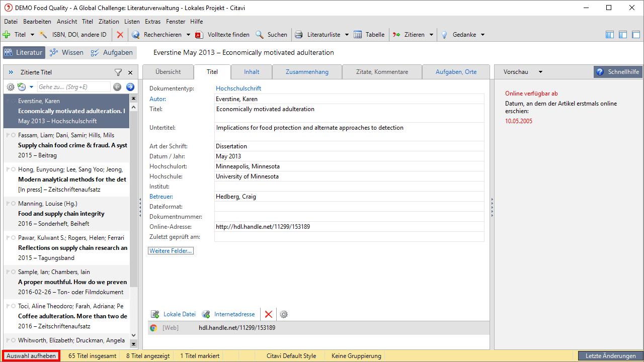Expand the Zitieren dropdown arrow
Screen dimensions: 644x362
(431, 35)
